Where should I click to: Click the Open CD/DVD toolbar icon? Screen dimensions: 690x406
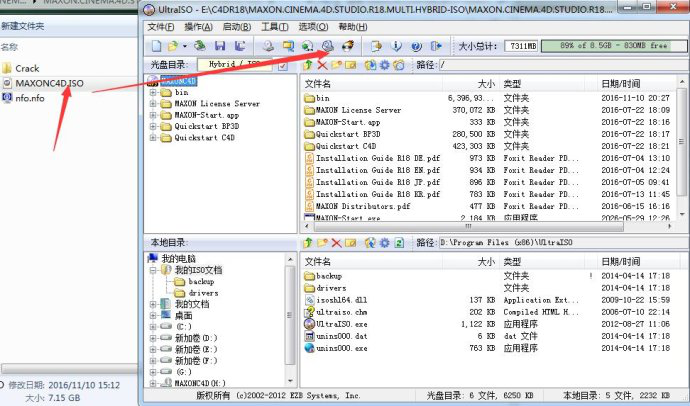click(200, 46)
